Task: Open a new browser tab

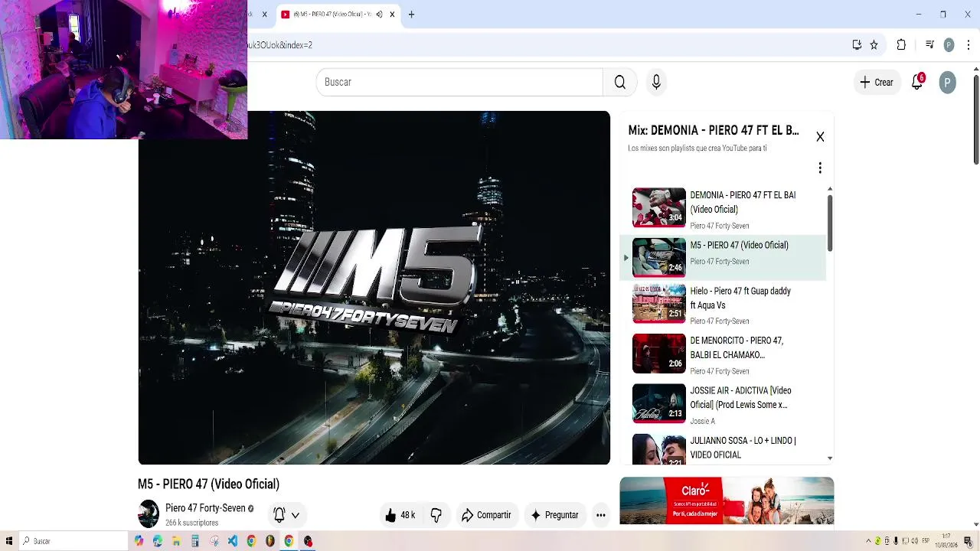Action: [x=411, y=15]
